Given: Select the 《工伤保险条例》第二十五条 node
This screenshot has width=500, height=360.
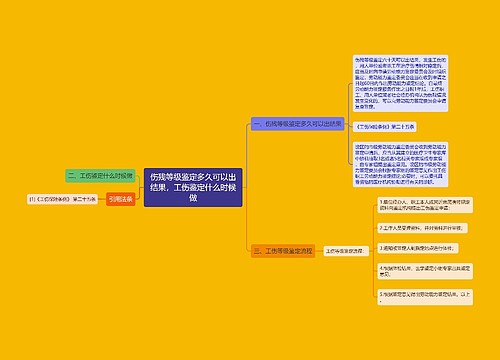Looking at the screenshot, I should click(x=384, y=127).
